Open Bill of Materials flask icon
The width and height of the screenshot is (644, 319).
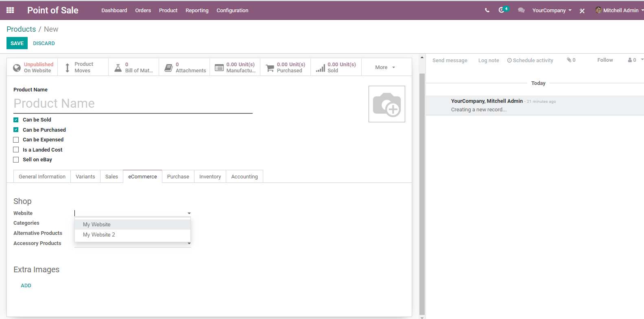pyautogui.click(x=118, y=67)
